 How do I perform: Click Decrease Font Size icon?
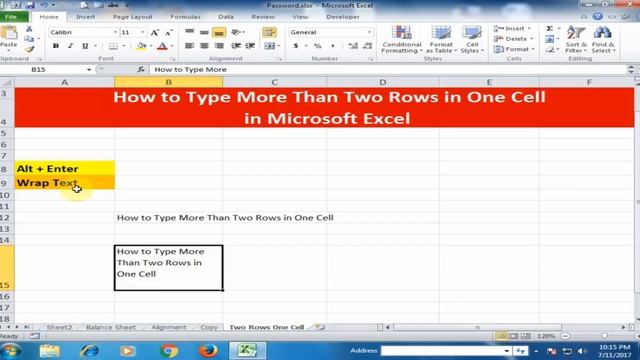169,32
